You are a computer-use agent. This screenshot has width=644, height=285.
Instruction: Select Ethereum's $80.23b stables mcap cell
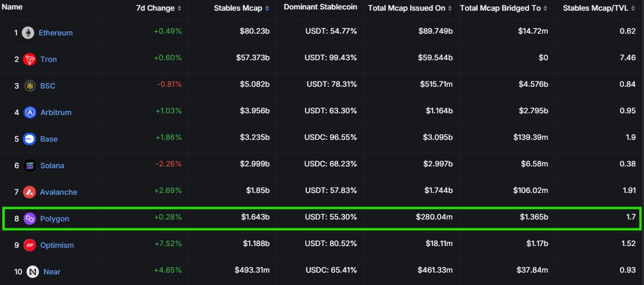point(255,31)
